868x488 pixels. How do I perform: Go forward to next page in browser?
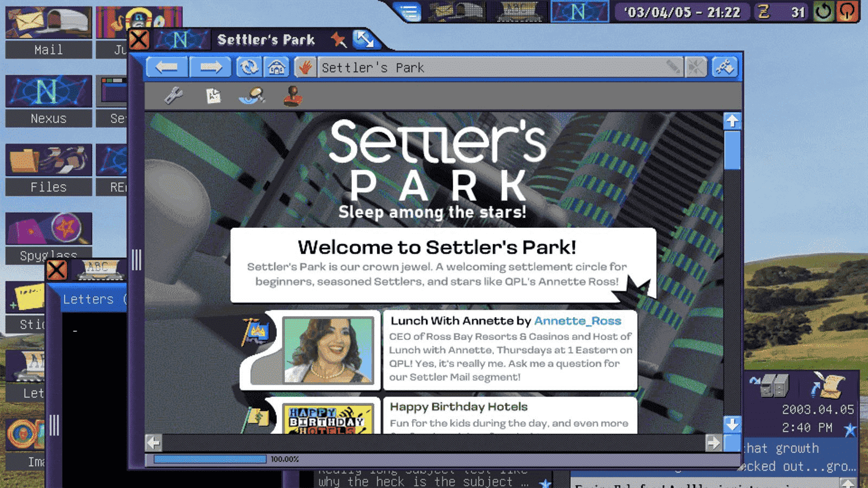click(x=210, y=67)
